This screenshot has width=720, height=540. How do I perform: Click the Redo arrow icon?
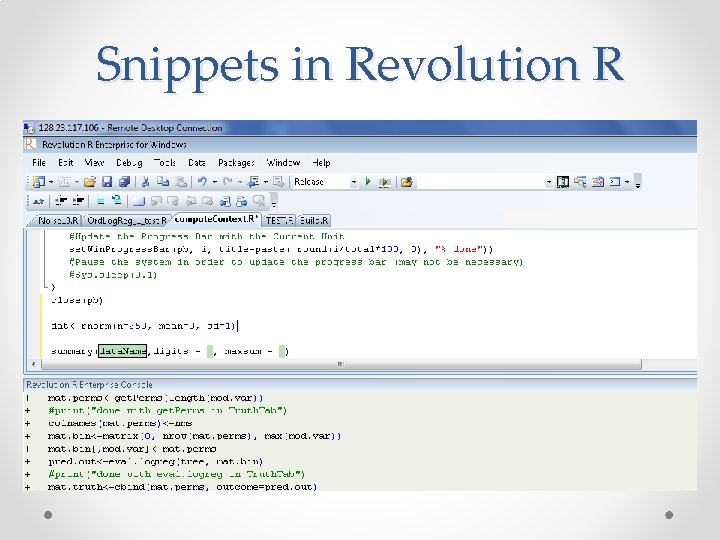tap(227, 182)
